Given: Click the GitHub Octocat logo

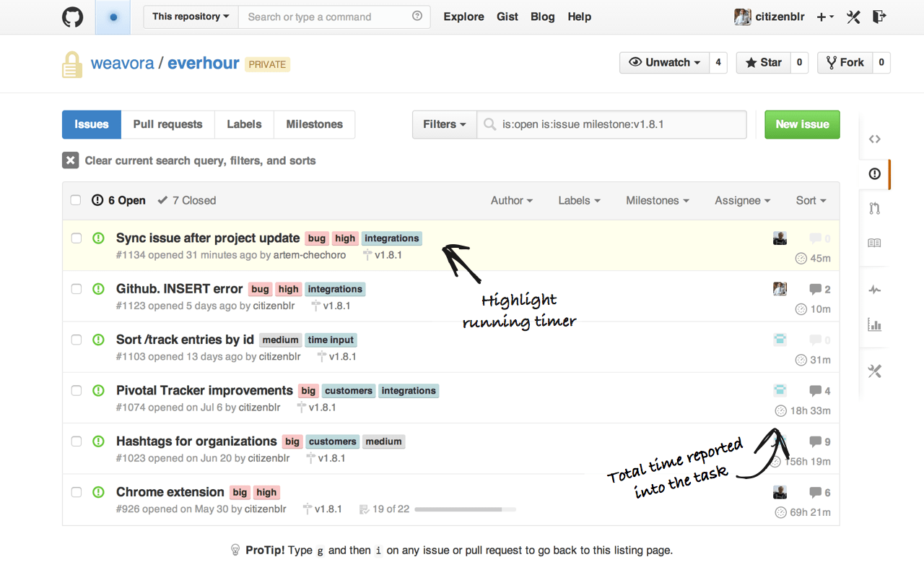Looking at the screenshot, I should [x=73, y=17].
